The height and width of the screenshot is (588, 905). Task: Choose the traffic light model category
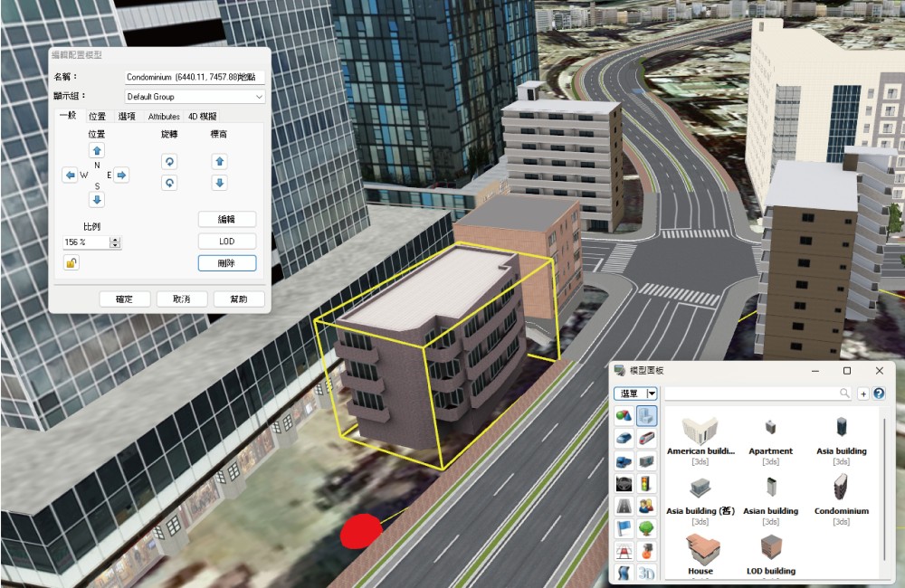(x=646, y=483)
